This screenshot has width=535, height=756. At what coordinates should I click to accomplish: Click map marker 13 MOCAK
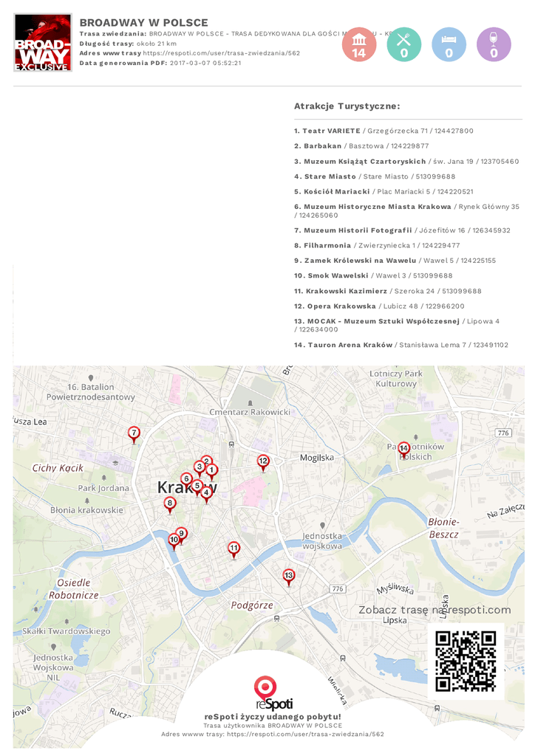(x=289, y=576)
